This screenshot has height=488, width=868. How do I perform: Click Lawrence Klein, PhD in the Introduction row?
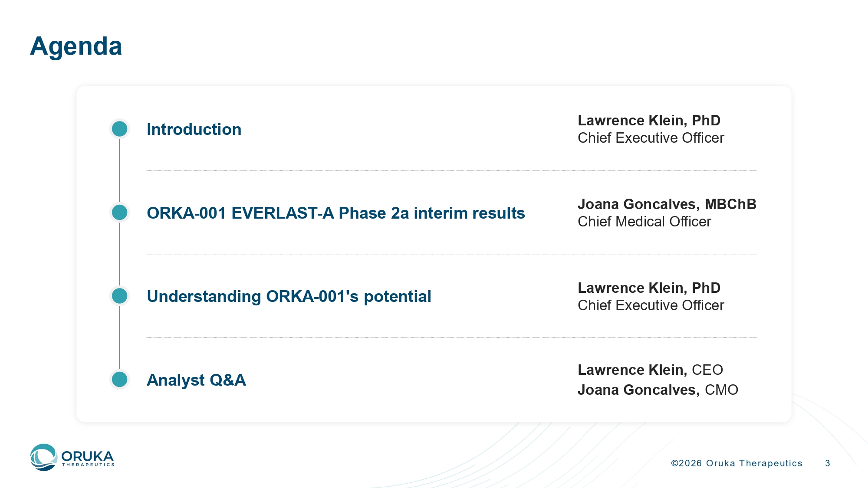tap(649, 120)
